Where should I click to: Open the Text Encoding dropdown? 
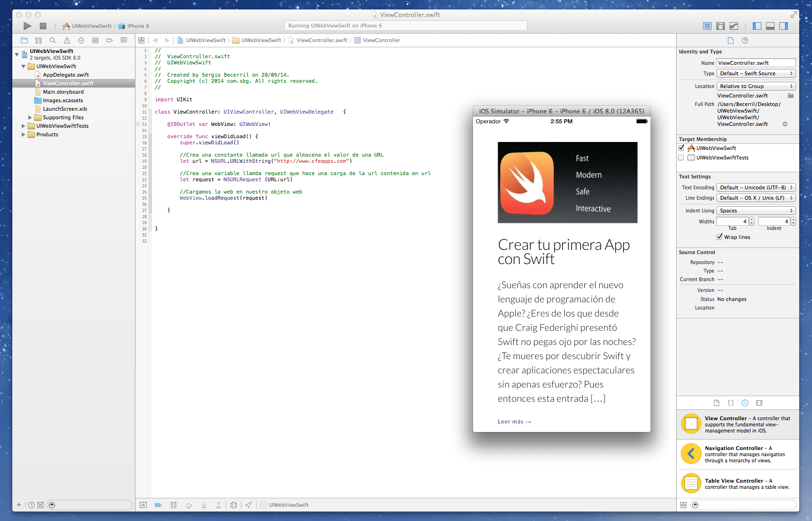(755, 187)
